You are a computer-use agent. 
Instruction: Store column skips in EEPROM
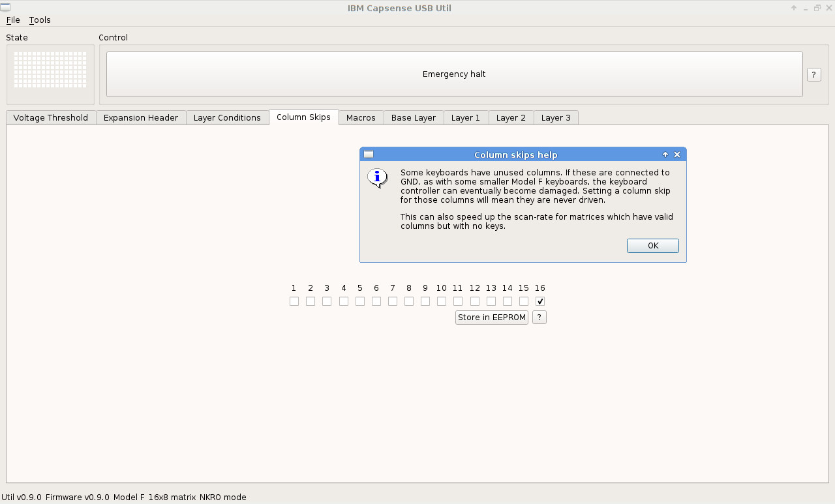click(491, 318)
